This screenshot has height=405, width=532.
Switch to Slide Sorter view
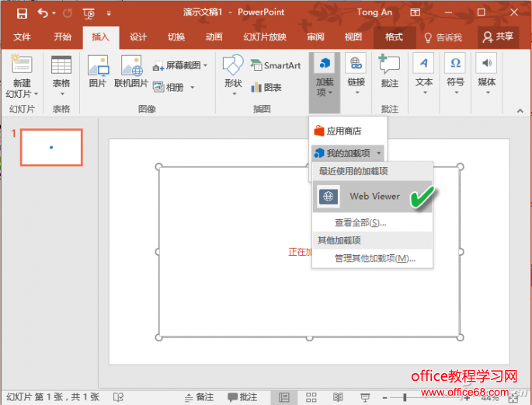(311, 397)
